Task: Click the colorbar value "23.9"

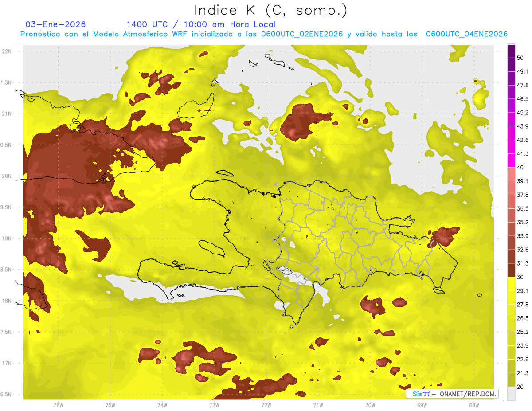Action: [x=523, y=345]
